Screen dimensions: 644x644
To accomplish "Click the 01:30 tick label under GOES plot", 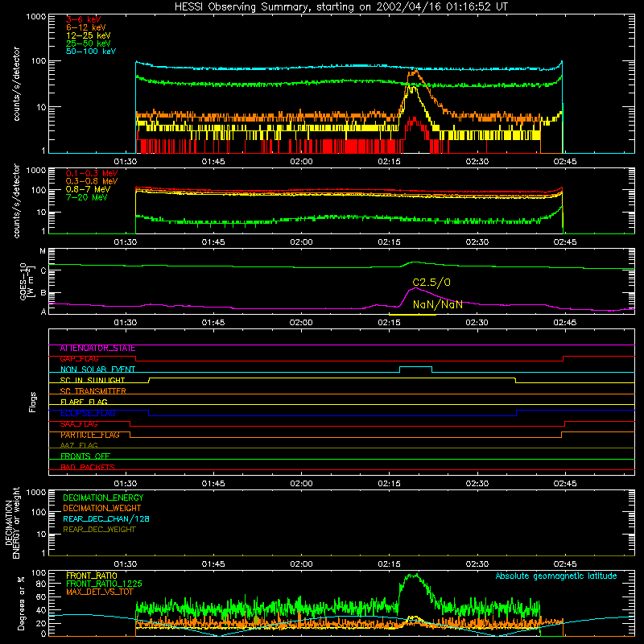I will (126, 323).
